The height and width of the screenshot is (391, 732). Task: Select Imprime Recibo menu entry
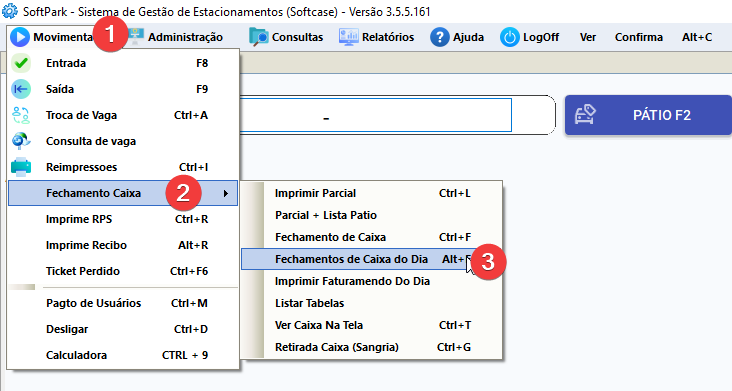(123, 245)
